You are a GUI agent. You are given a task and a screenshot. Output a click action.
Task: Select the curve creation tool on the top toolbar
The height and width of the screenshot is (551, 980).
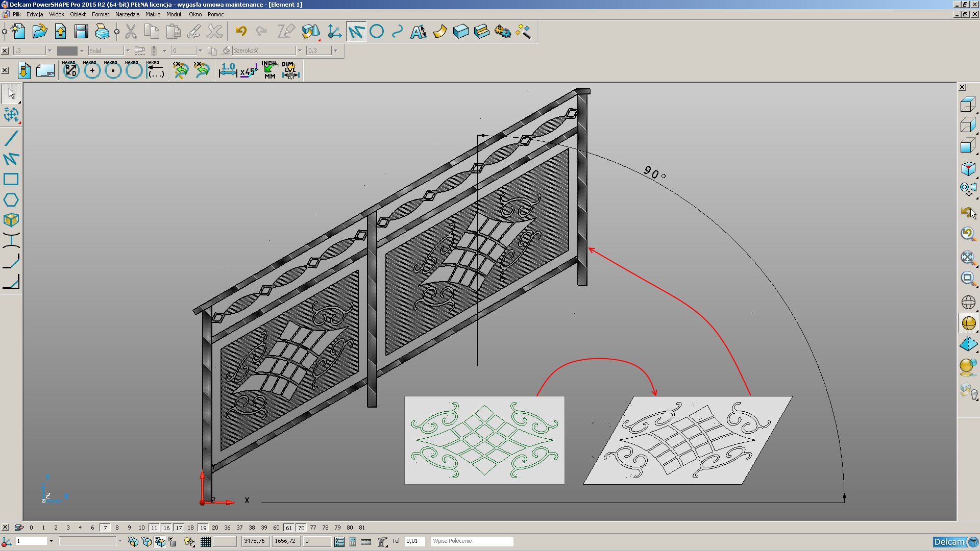(x=397, y=32)
